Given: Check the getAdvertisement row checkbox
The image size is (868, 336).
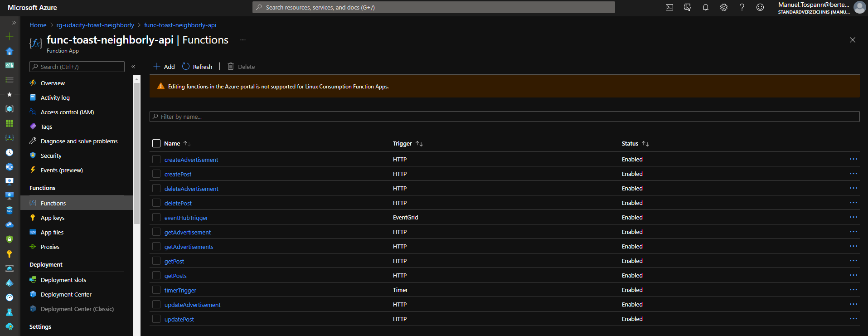Looking at the screenshot, I should click(x=156, y=232).
